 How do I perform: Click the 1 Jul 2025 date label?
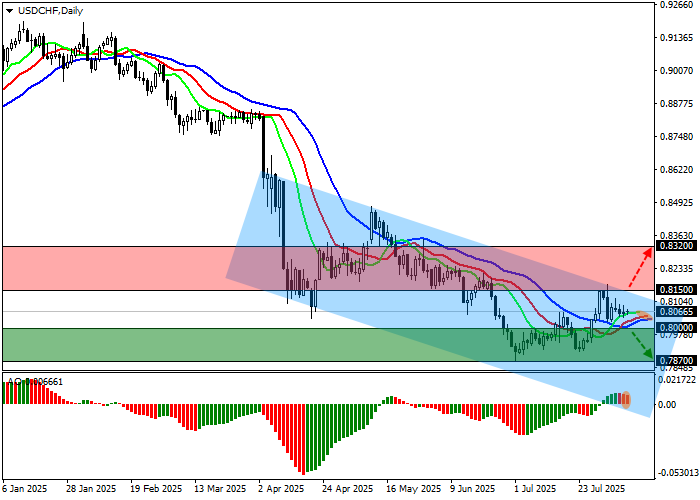coord(535,489)
